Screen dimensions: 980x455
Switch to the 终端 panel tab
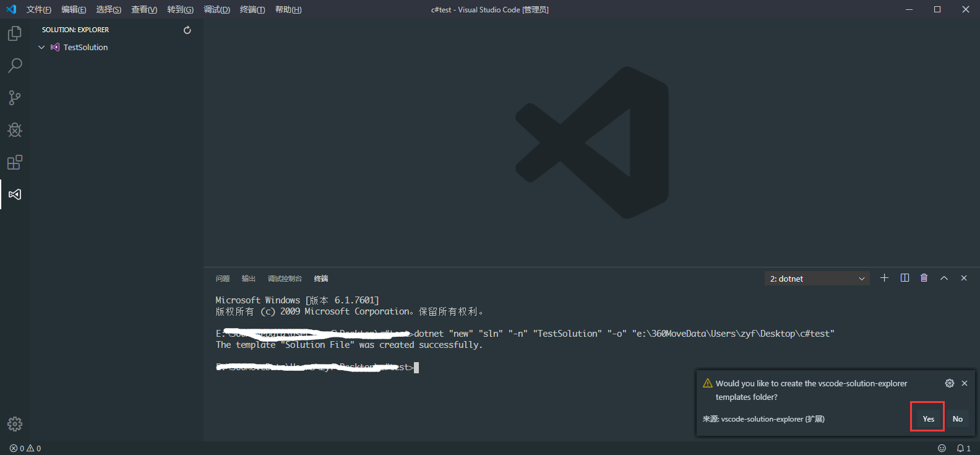[321, 279]
